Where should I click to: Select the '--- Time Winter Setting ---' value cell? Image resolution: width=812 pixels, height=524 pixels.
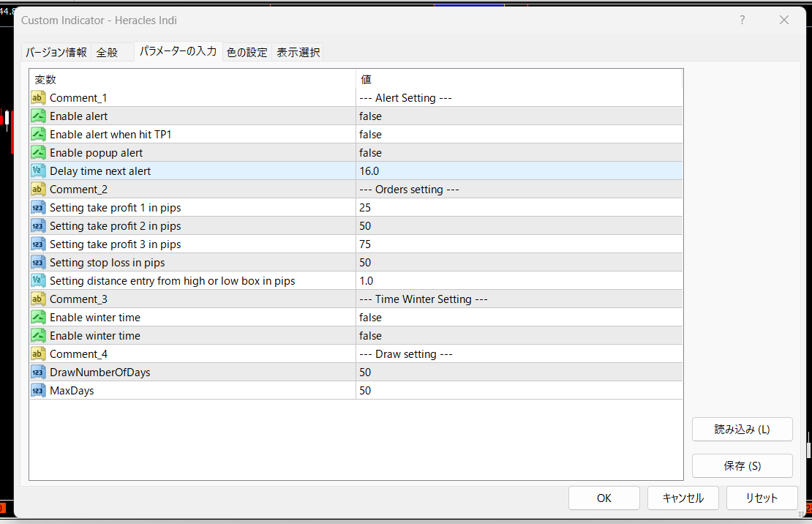click(x=519, y=299)
